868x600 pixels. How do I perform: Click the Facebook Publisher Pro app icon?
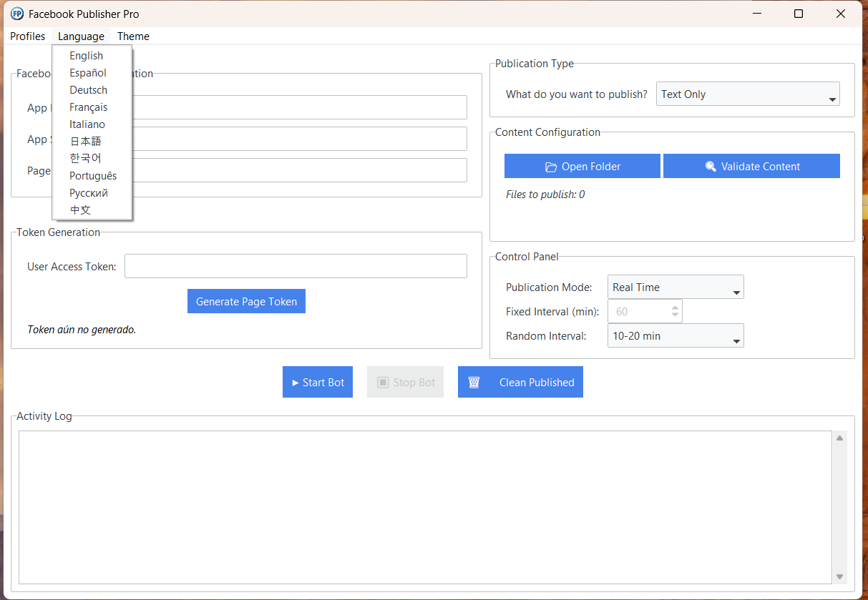17,14
